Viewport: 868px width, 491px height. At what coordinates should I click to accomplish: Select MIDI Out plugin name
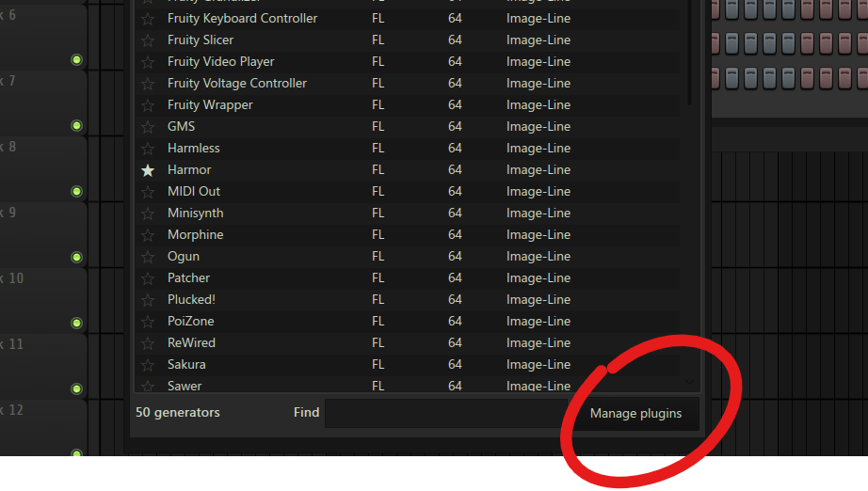[194, 191]
